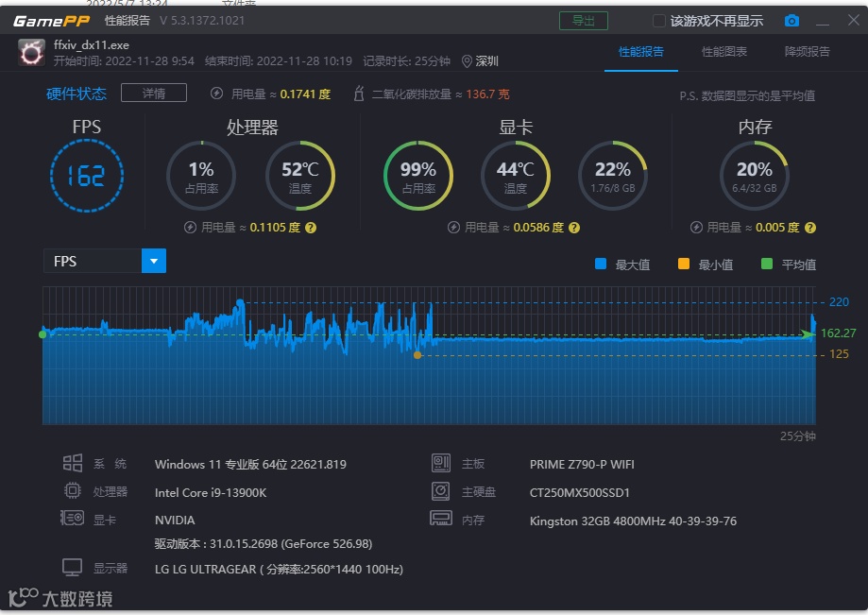Click the screenshot camera icon
Image resolution: width=868 pixels, height=615 pixels.
coord(791,21)
